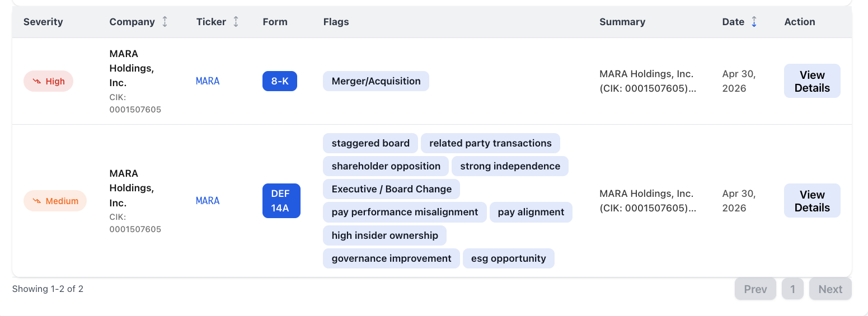868x316 pixels.
Task: Click the Flags column header
Action: [336, 22]
